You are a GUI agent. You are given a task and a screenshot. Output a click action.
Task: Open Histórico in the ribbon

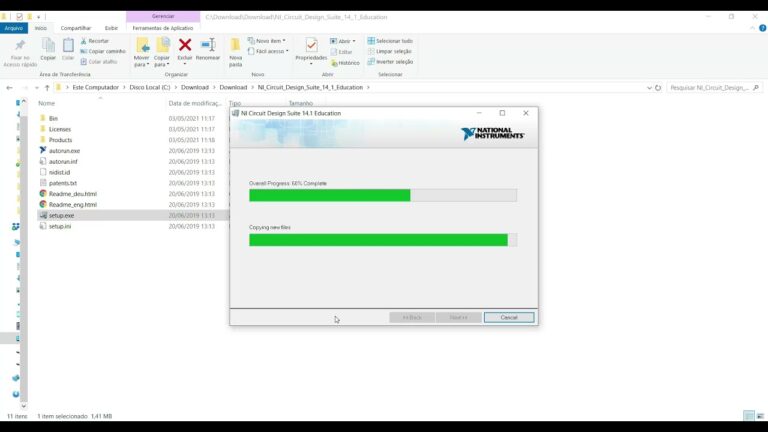[345, 63]
